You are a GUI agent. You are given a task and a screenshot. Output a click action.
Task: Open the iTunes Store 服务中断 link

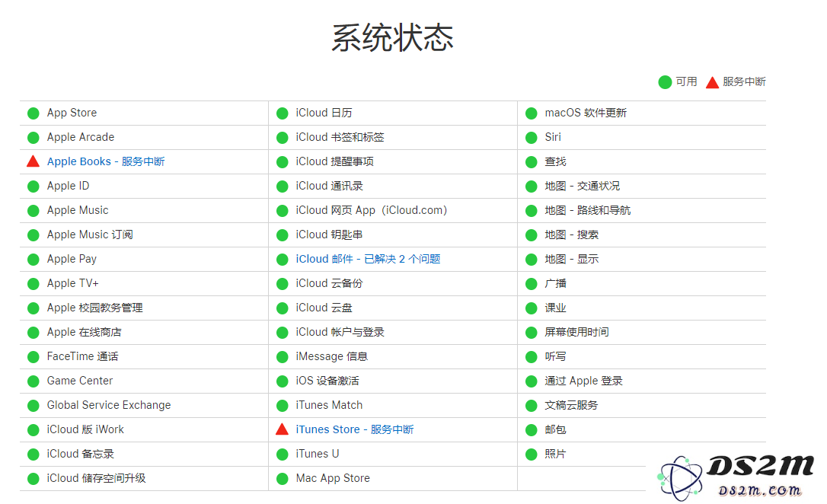coord(355,429)
